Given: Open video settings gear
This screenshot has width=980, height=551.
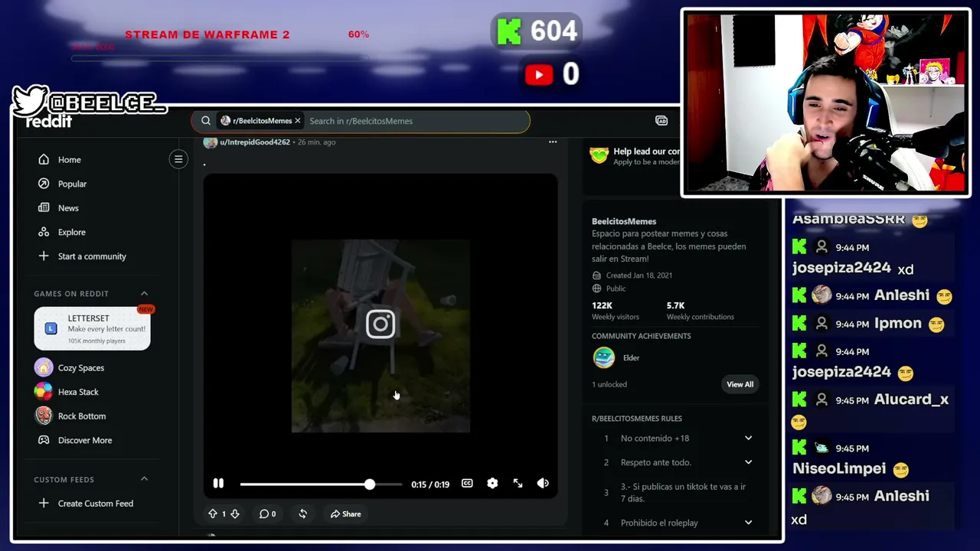Looking at the screenshot, I should [492, 484].
